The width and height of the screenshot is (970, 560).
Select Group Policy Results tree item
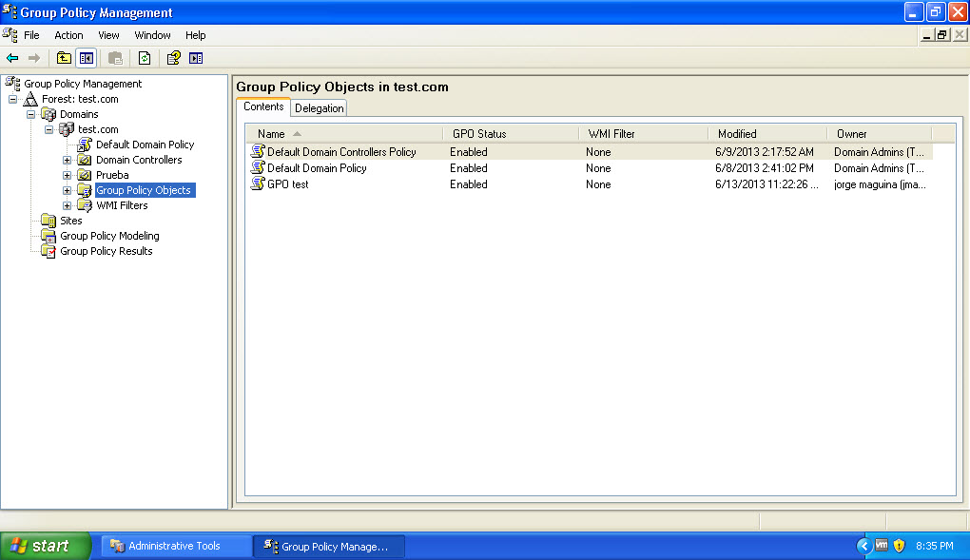coord(107,251)
